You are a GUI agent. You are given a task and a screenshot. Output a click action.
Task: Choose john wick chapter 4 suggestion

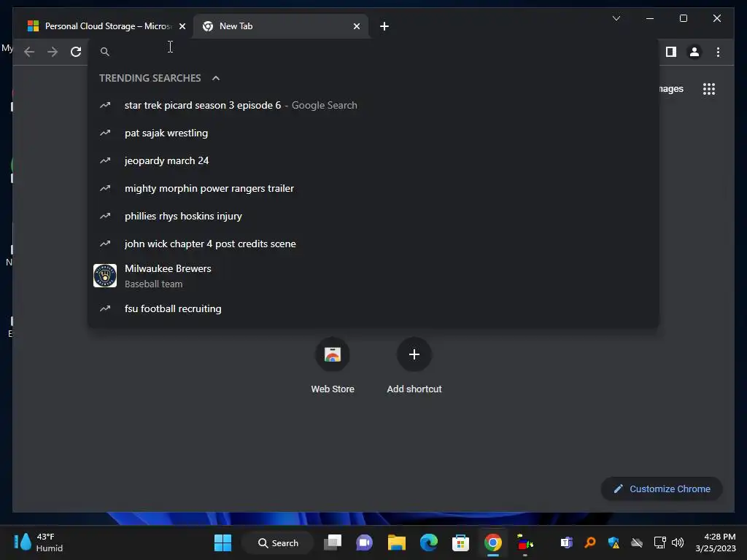373,244
